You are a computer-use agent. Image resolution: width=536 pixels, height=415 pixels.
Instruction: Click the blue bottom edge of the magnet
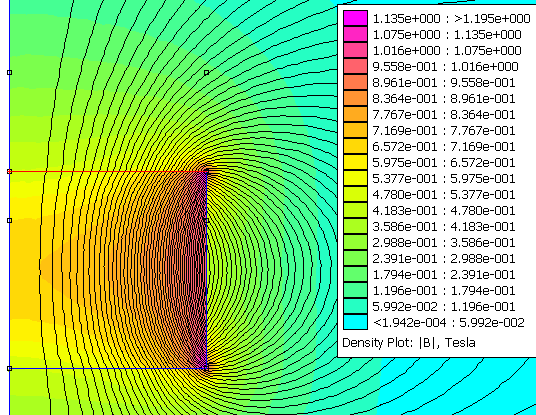108,369
